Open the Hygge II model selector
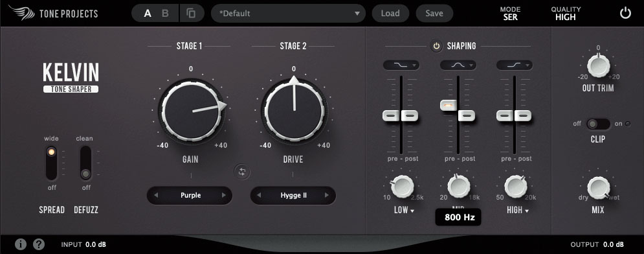Screen dimensions: 644x254 pyautogui.click(x=293, y=195)
